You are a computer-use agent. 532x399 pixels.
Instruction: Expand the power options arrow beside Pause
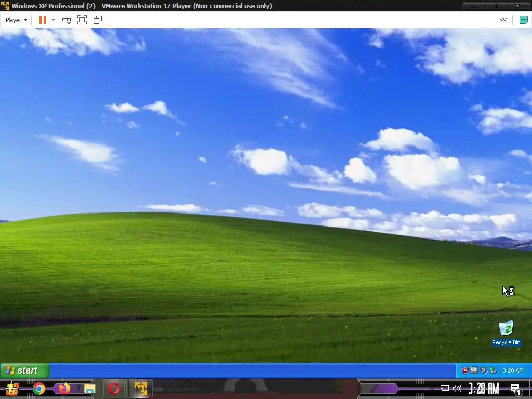(x=54, y=20)
